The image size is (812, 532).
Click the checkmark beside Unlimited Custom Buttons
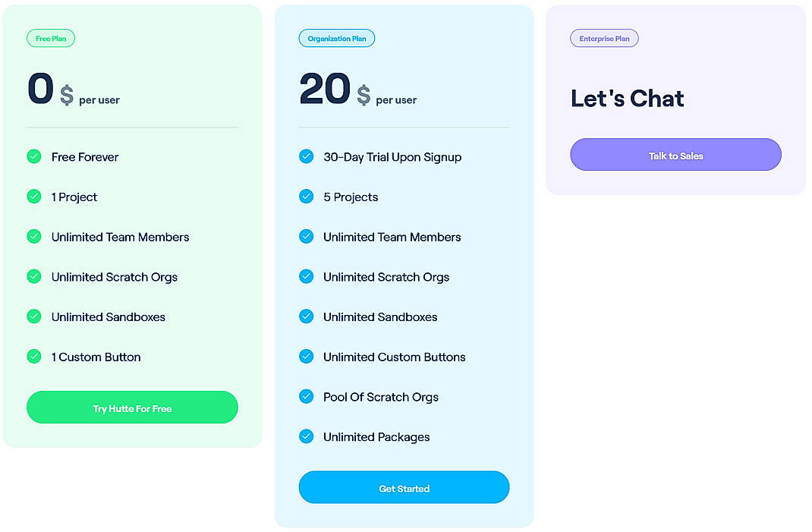pos(306,356)
